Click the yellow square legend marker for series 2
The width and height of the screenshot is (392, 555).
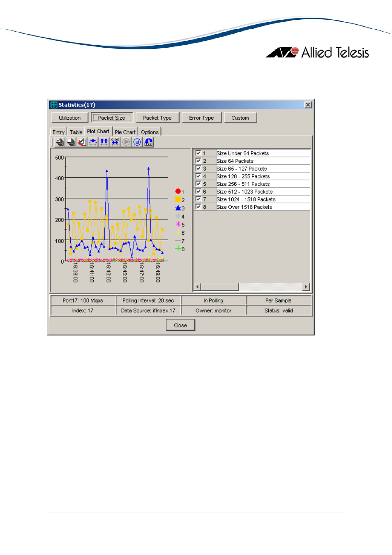tap(178, 199)
